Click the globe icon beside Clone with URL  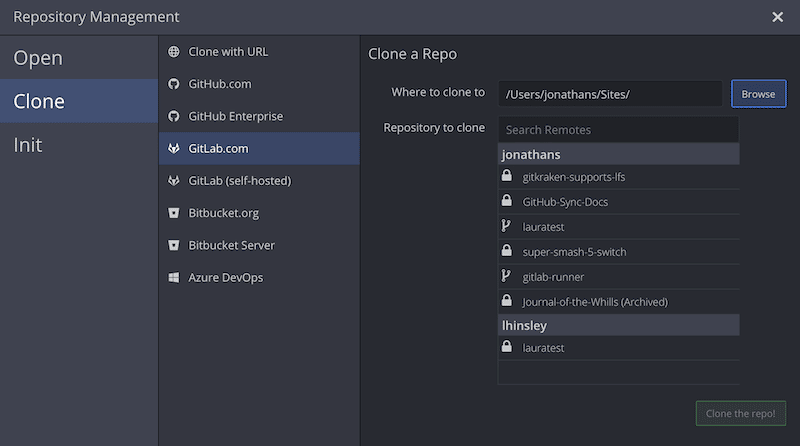click(174, 52)
